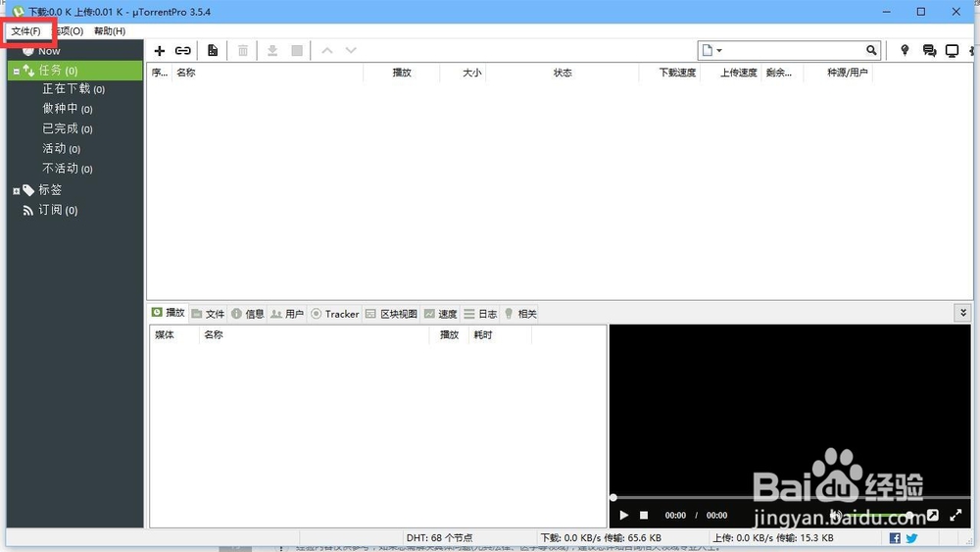This screenshot has width=980, height=552.
Task: Select 已完成 (0) category
Action: pyautogui.click(x=68, y=128)
